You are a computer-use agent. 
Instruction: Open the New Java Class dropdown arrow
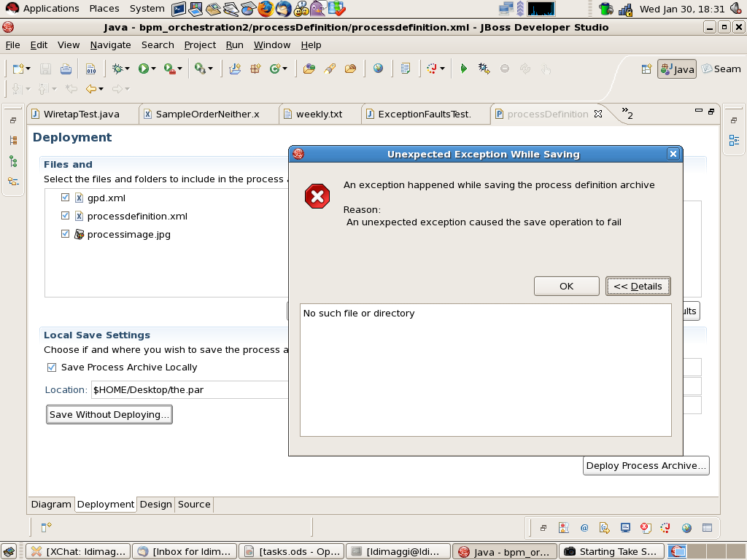(x=285, y=69)
